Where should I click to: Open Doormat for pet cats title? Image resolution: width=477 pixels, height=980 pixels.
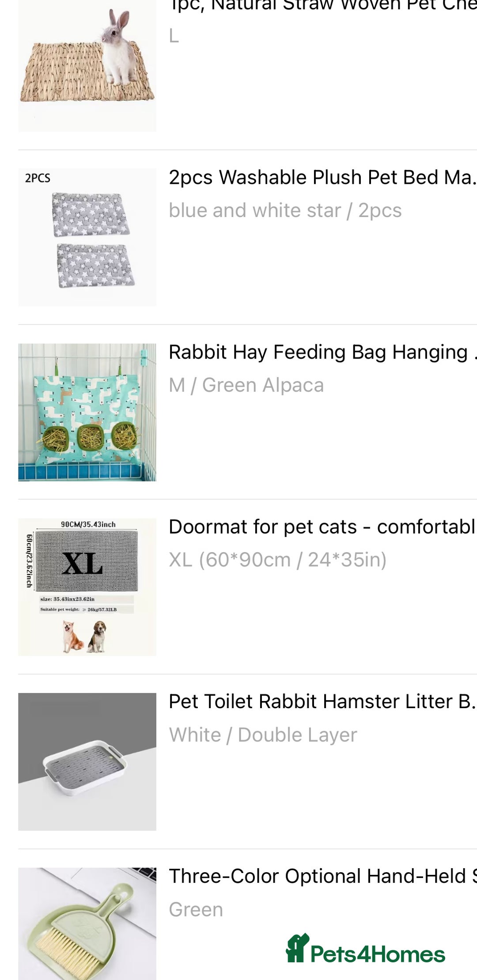[322, 527]
